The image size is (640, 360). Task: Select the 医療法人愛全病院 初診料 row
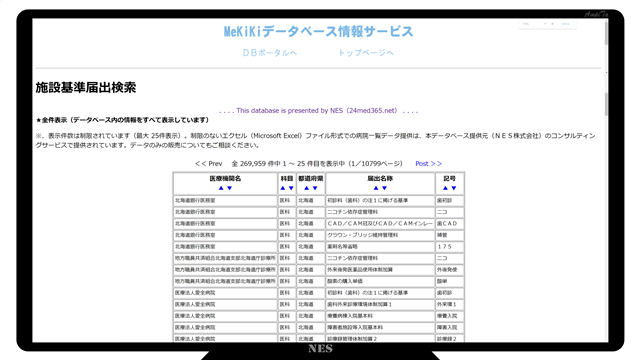pyautogui.click(x=318, y=293)
